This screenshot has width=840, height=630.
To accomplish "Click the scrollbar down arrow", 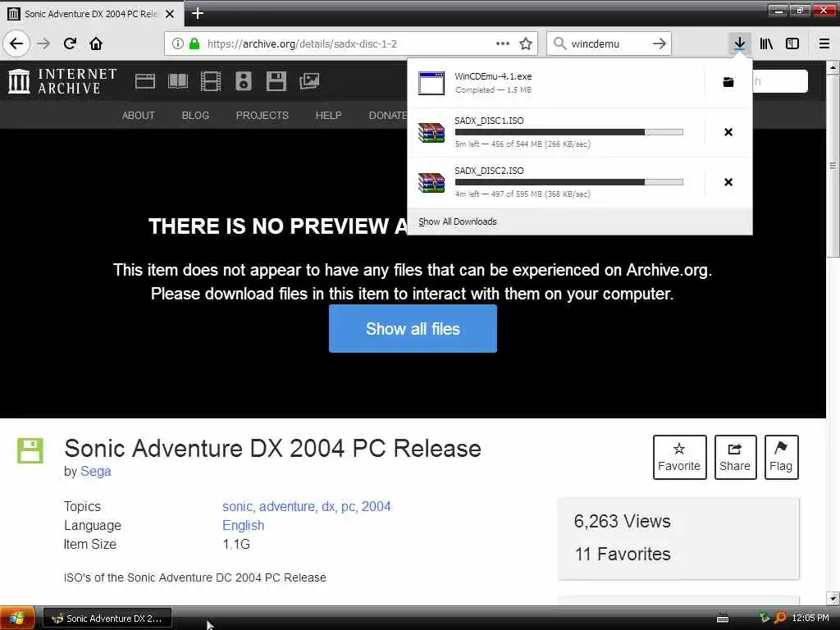I will (833, 598).
